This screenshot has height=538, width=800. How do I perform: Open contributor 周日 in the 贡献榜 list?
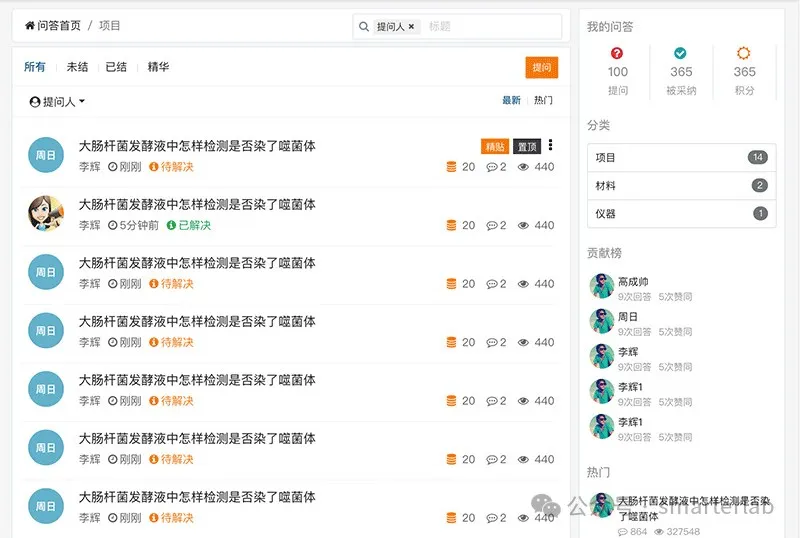tap(628, 317)
